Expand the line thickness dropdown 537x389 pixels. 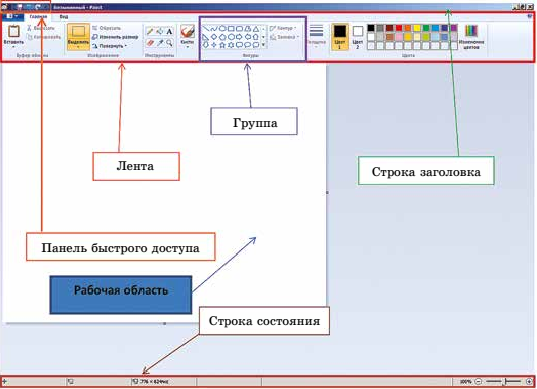click(x=316, y=36)
